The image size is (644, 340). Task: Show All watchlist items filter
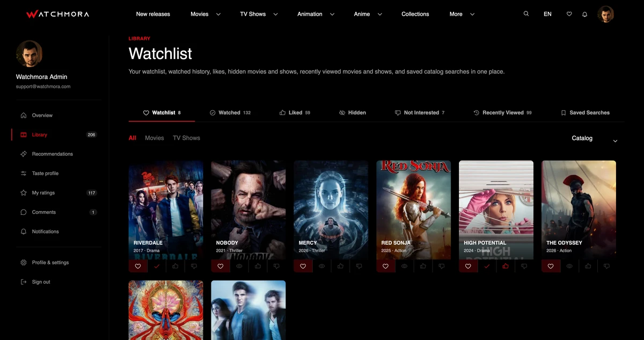tap(133, 138)
